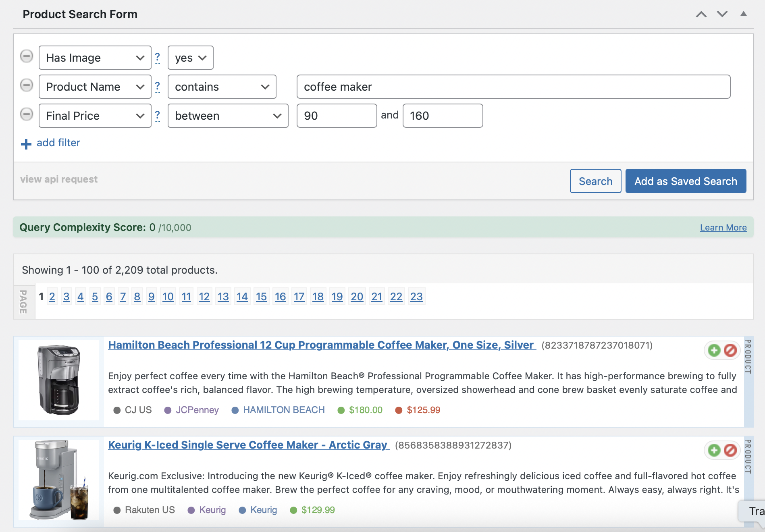Screen dimensions: 765x532
Task: Open the Learn More link
Action: click(x=723, y=228)
